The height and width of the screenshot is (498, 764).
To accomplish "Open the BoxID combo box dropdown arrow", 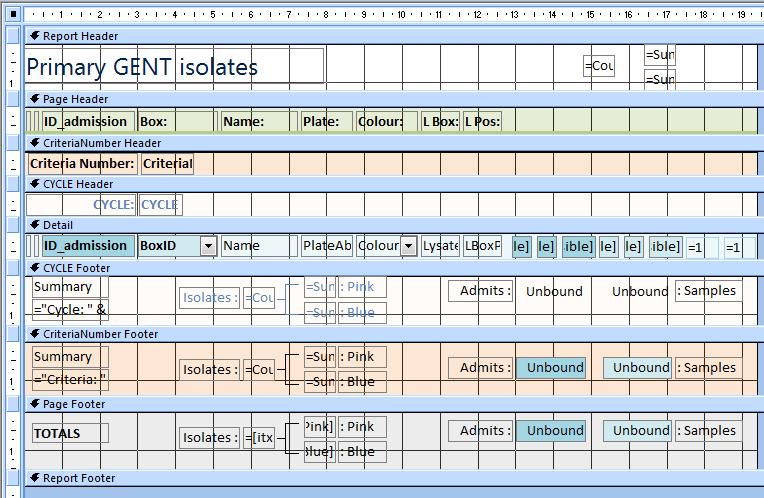I will coord(209,246).
